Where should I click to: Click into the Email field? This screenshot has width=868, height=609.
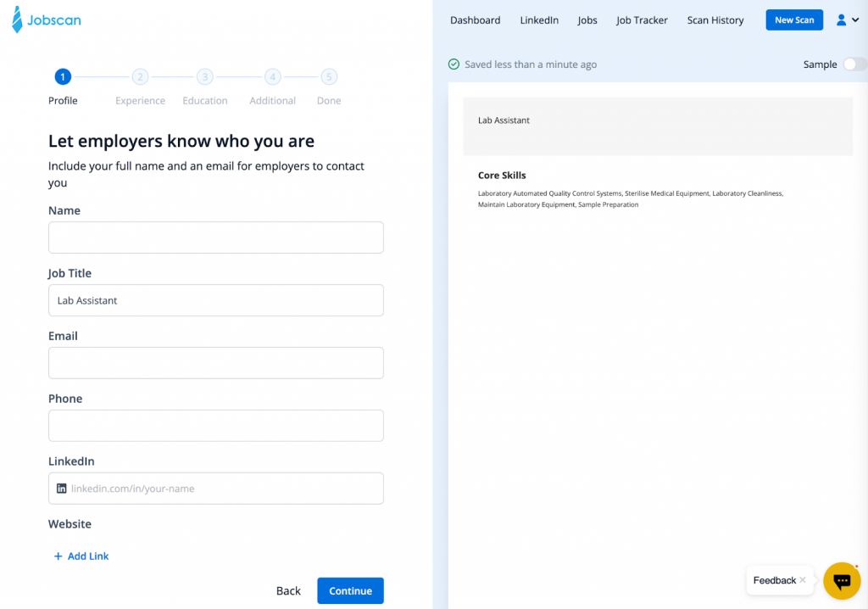pyautogui.click(x=216, y=363)
